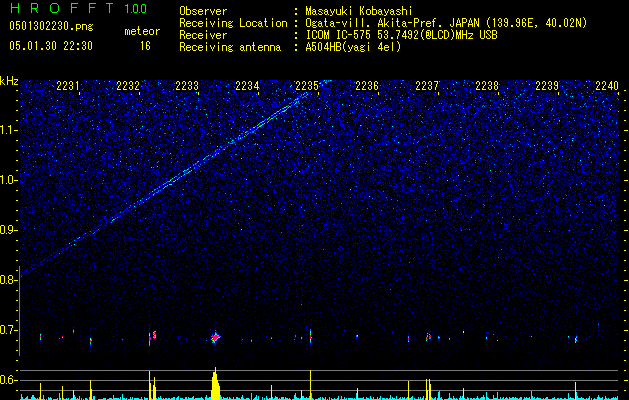The height and width of the screenshot is (400, 629).
Task: Click the HROFFT program title
Action: pyautogui.click(x=62, y=8)
